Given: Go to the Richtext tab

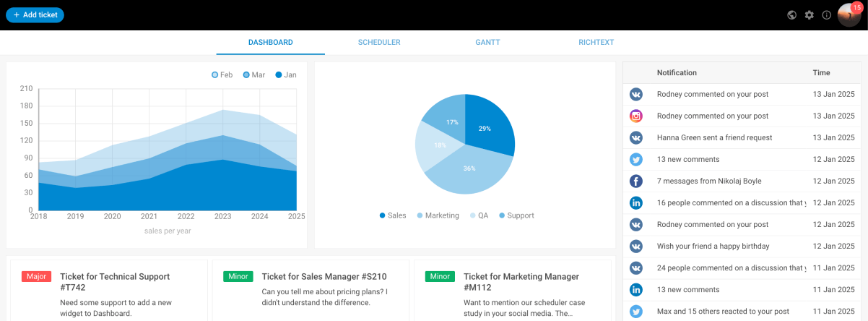Looking at the screenshot, I should coord(596,43).
